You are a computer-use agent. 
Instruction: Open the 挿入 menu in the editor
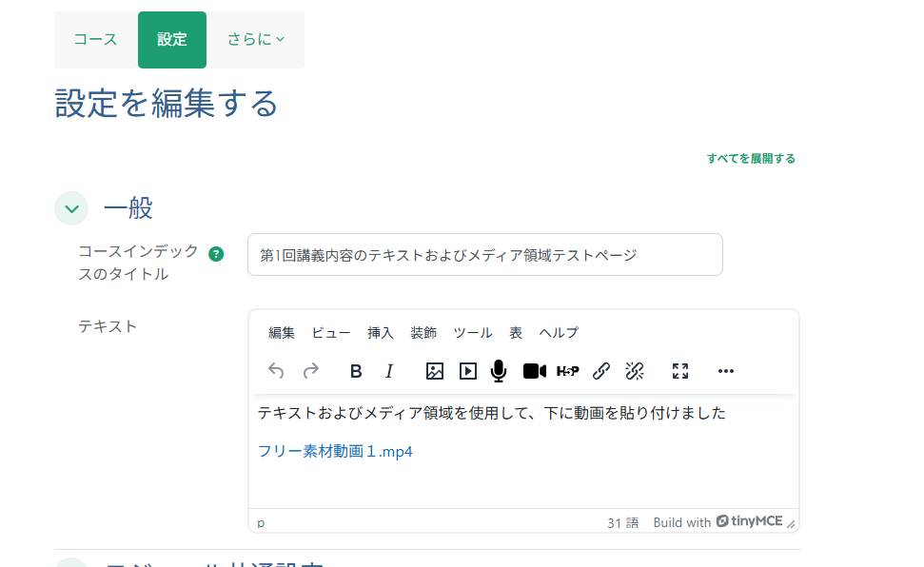[x=381, y=333]
